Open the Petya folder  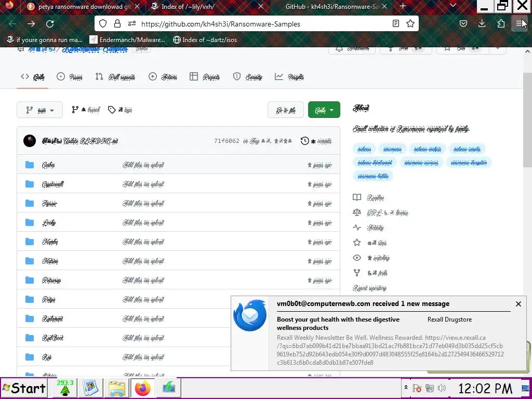(x=48, y=300)
